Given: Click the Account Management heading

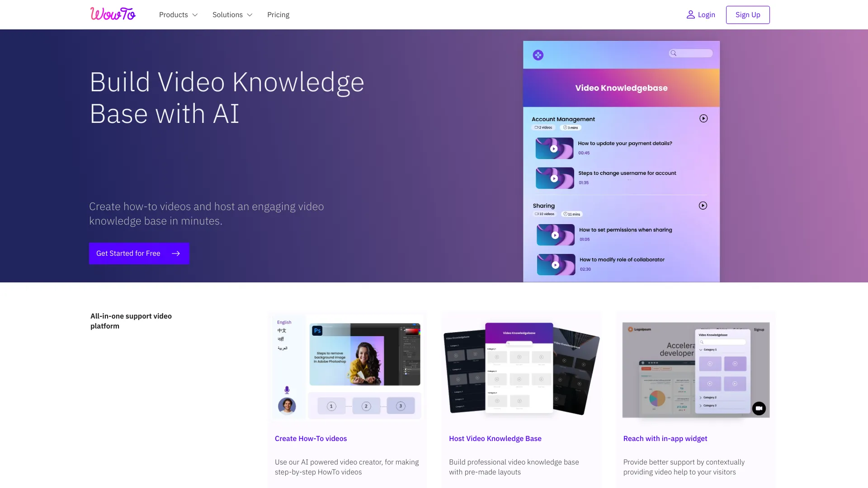Looking at the screenshot, I should pyautogui.click(x=563, y=119).
